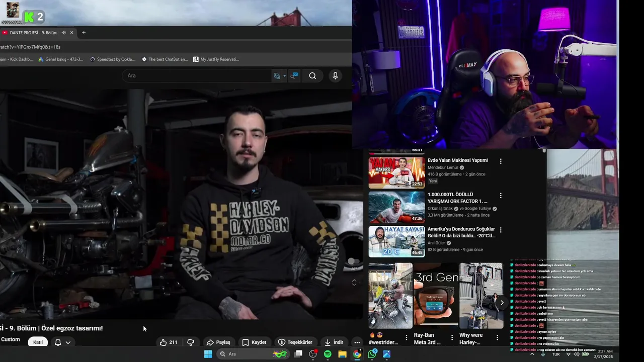This screenshot has height=362, width=644.
Task: Click the TUR language indicator
Action: pos(556,354)
